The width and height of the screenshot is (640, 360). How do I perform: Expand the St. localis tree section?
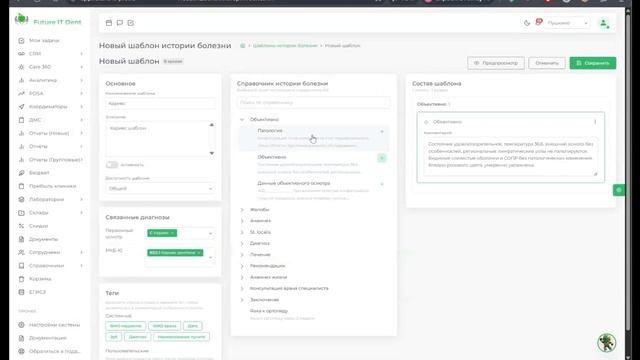point(242,232)
